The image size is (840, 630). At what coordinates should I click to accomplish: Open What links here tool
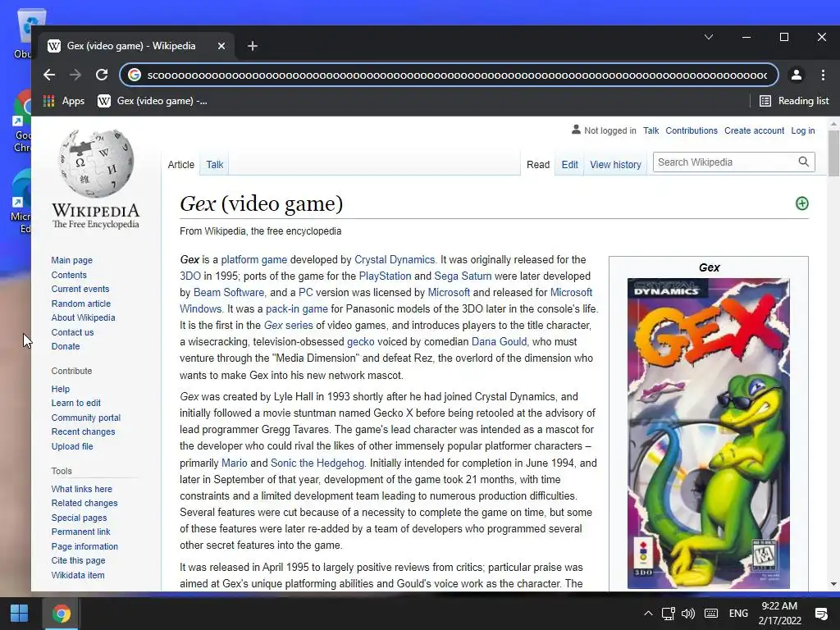pos(82,489)
